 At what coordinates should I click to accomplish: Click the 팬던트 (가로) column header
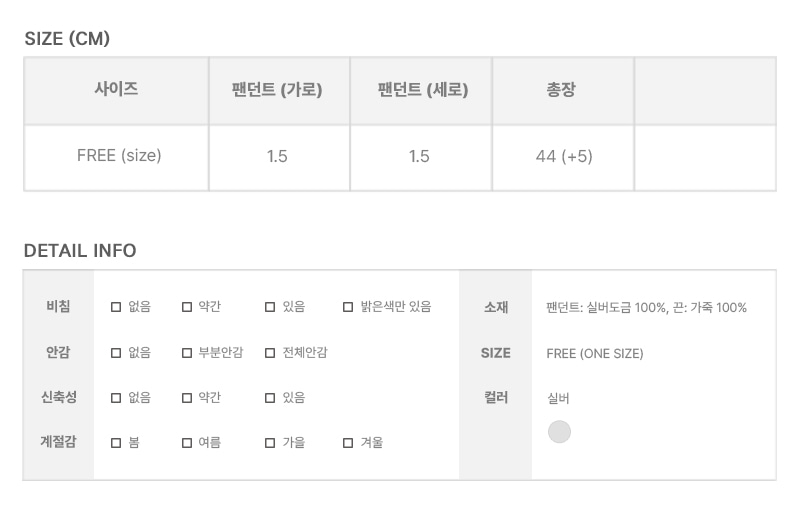click(x=279, y=90)
